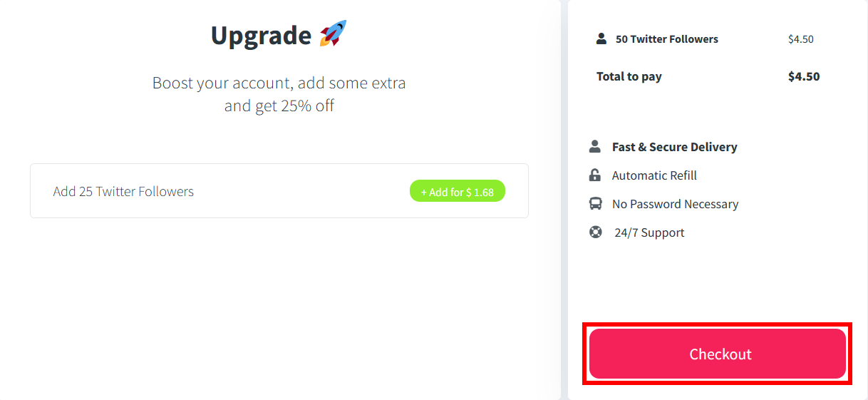Click the Automatic Refill feature text

654,175
